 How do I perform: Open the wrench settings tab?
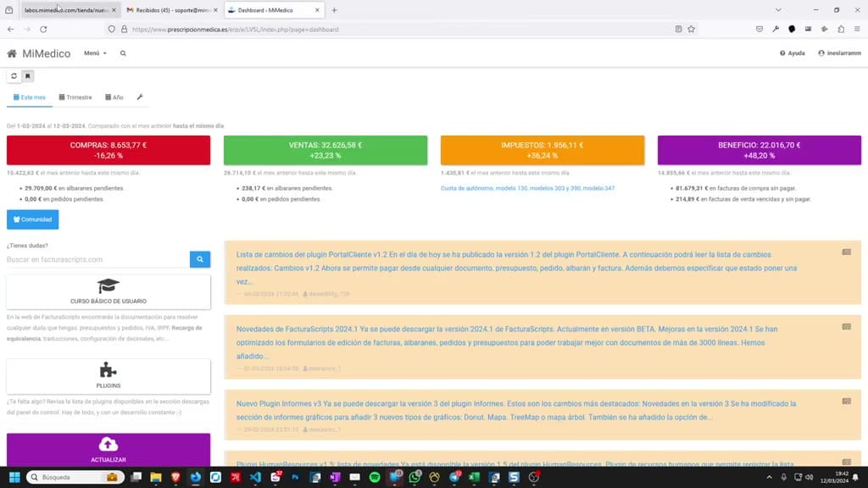pyautogui.click(x=140, y=97)
